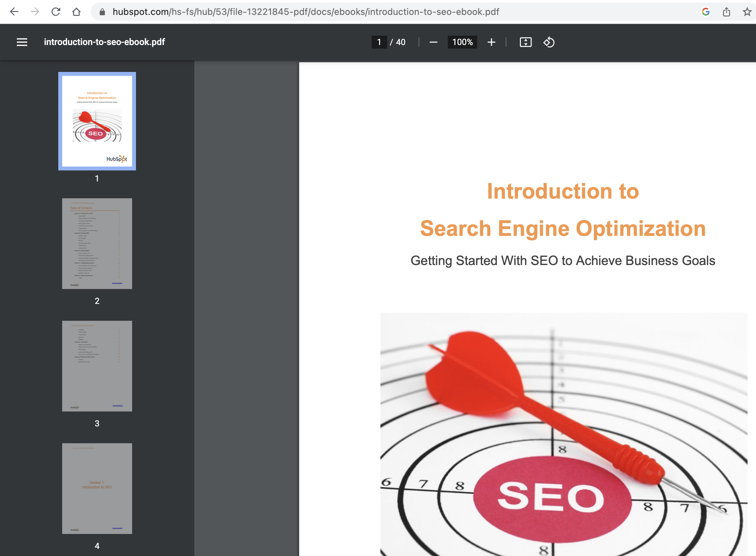Click the SEO dartboard cover image
Screen dimensions: 756x556
[x=564, y=434]
